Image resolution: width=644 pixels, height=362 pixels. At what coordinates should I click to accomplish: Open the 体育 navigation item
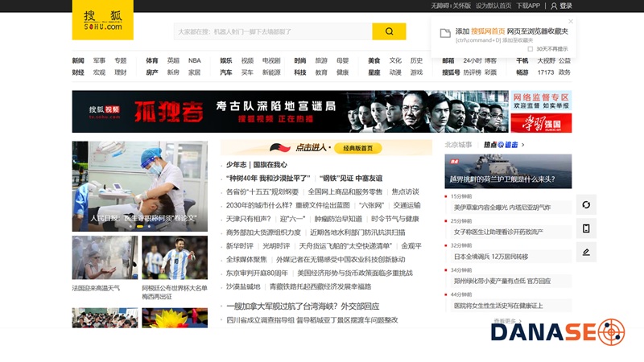coord(152,60)
